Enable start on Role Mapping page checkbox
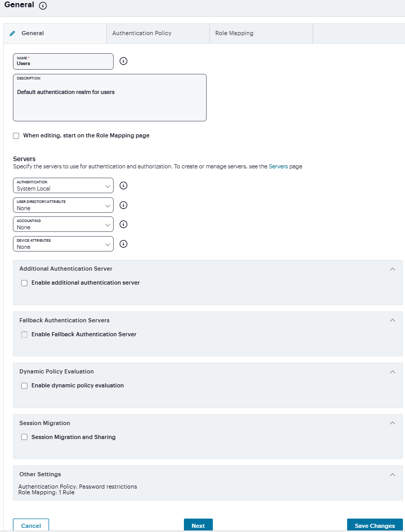The image size is (405, 532). point(16,136)
